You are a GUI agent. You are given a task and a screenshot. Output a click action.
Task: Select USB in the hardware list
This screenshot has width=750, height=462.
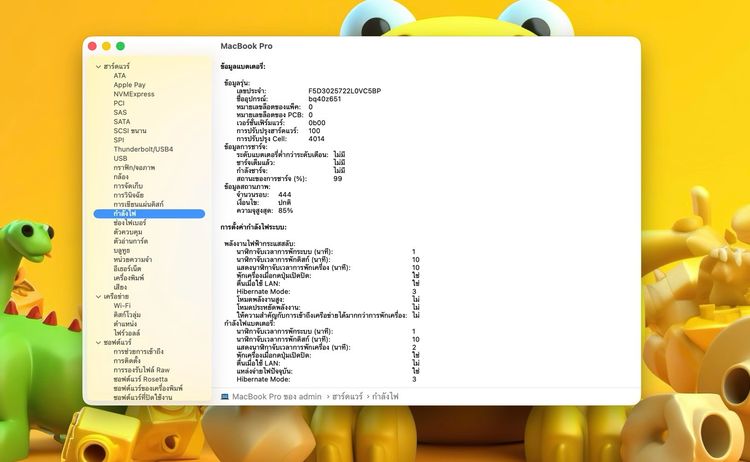click(120, 158)
